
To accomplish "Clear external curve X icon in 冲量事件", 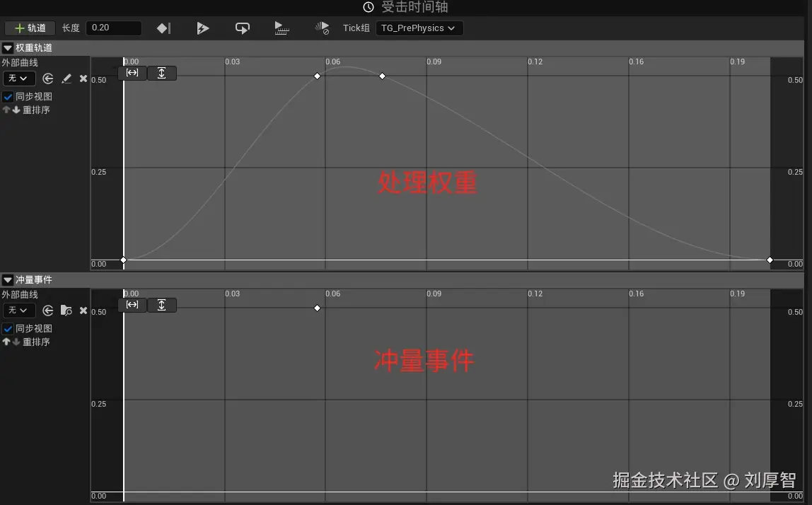I will click(83, 310).
